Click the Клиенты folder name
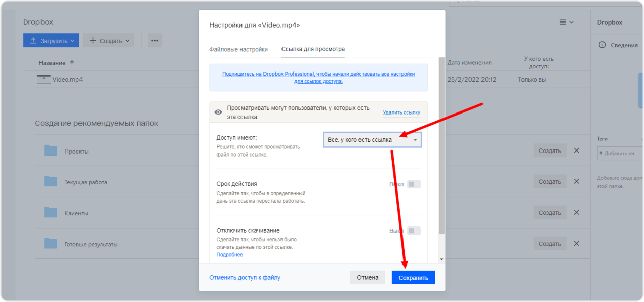Screen dimensions: 644x302 pyautogui.click(x=76, y=213)
